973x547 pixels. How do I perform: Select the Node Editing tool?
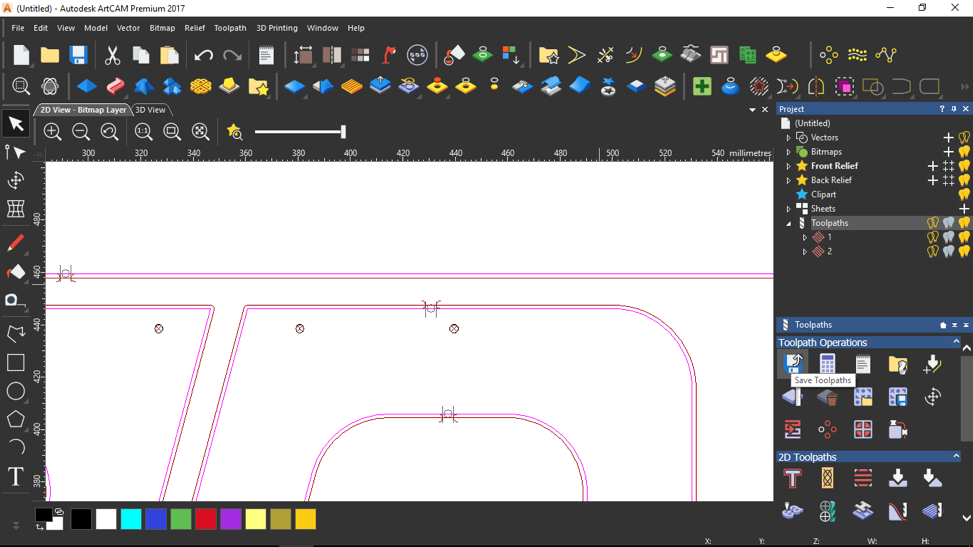(x=16, y=152)
